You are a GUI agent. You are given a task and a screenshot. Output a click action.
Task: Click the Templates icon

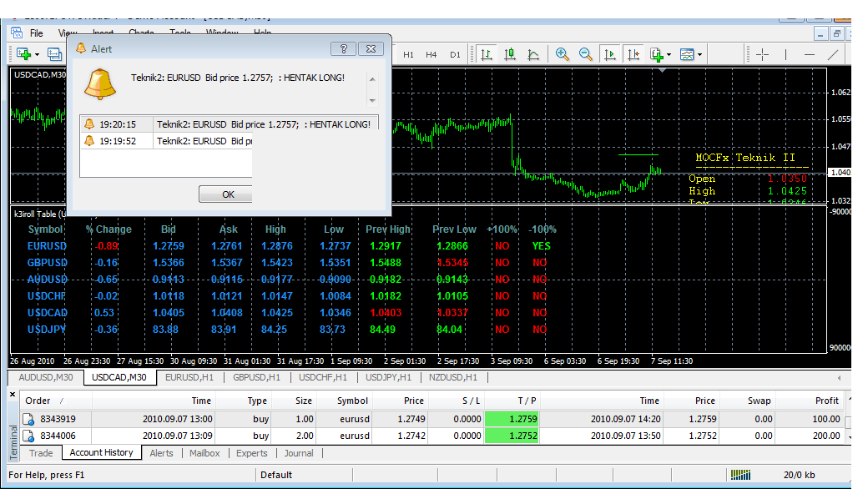tap(687, 54)
